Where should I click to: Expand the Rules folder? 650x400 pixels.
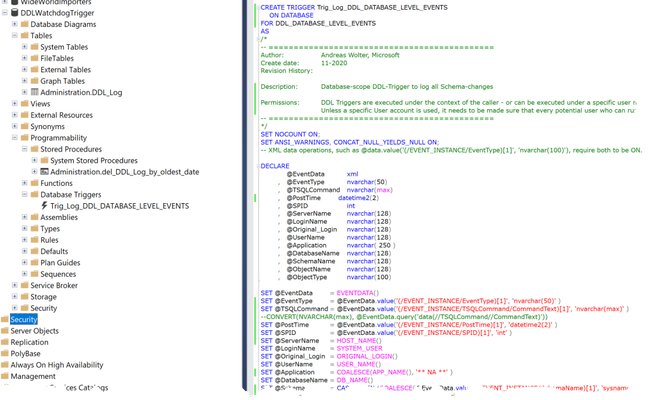click(x=24, y=240)
